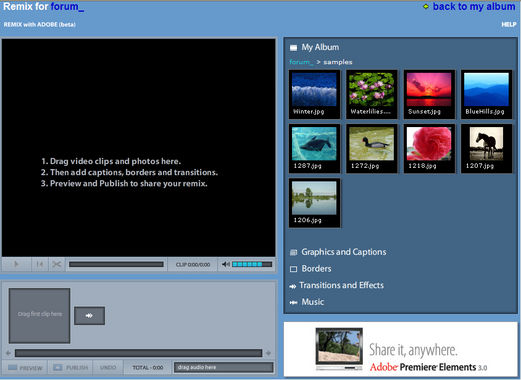This screenshot has width=521, height=380.
Task: Click the Transitions and Effects arrow icon
Action: (293, 286)
